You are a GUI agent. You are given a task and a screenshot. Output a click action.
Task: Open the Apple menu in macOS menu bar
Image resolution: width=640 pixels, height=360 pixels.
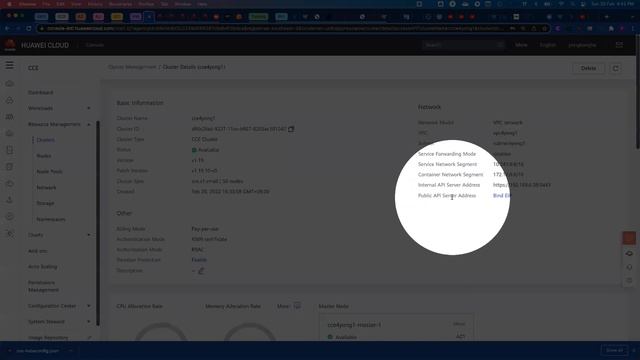tap(9, 4)
